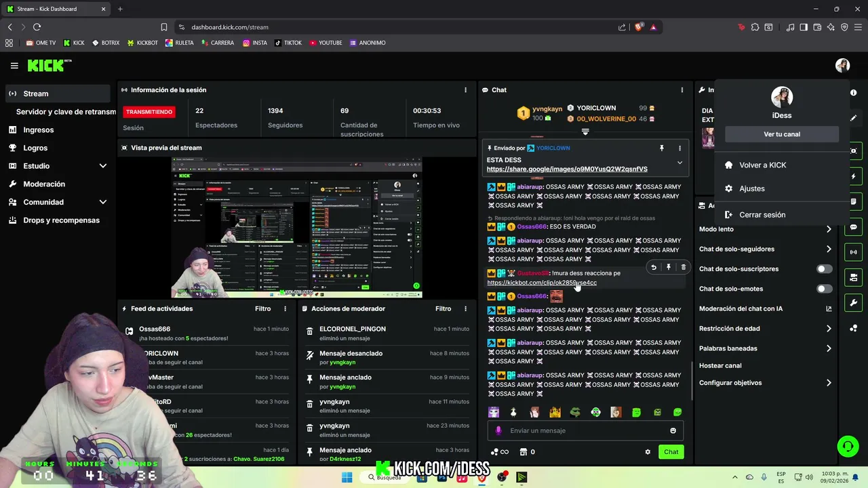Reload the dashboard page
The image size is (868, 488).
[x=37, y=27]
